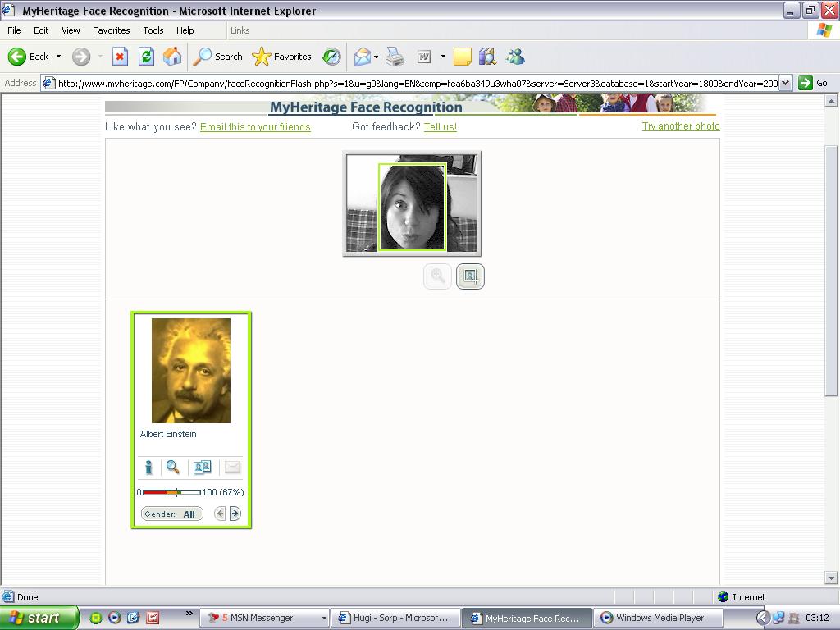
Task: Open the Research books icon
Action: pyautogui.click(x=487, y=57)
